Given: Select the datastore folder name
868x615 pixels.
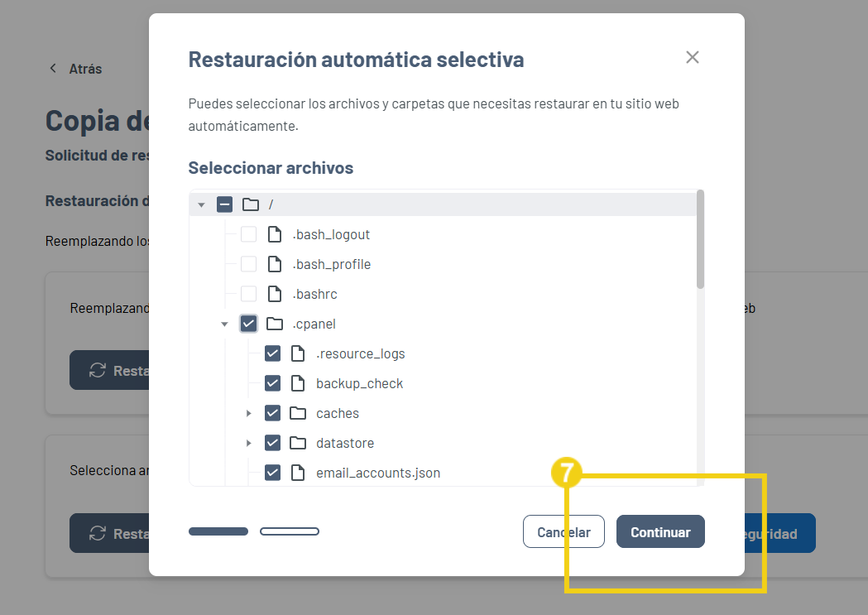Looking at the screenshot, I should (345, 443).
